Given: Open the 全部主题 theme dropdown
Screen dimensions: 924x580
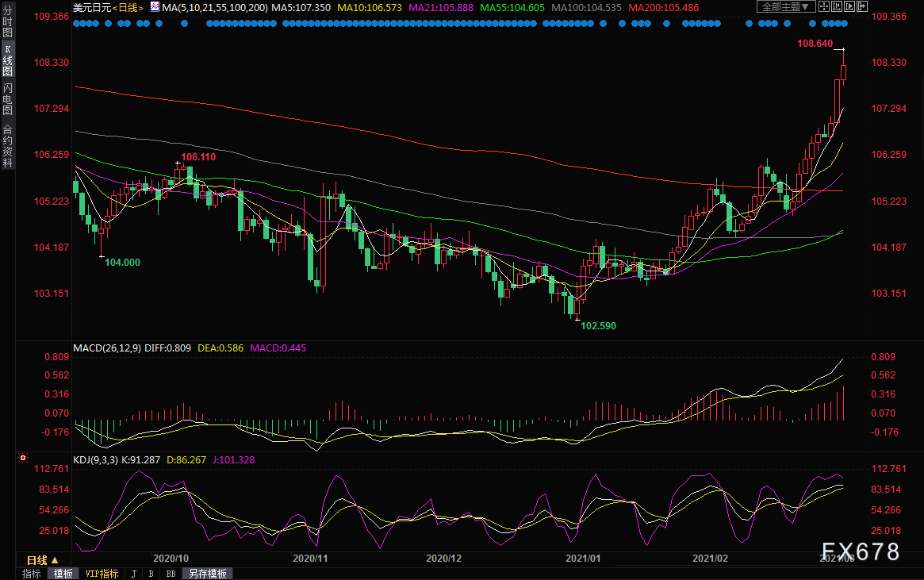Looking at the screenshot, I should (x=785, y=6).
